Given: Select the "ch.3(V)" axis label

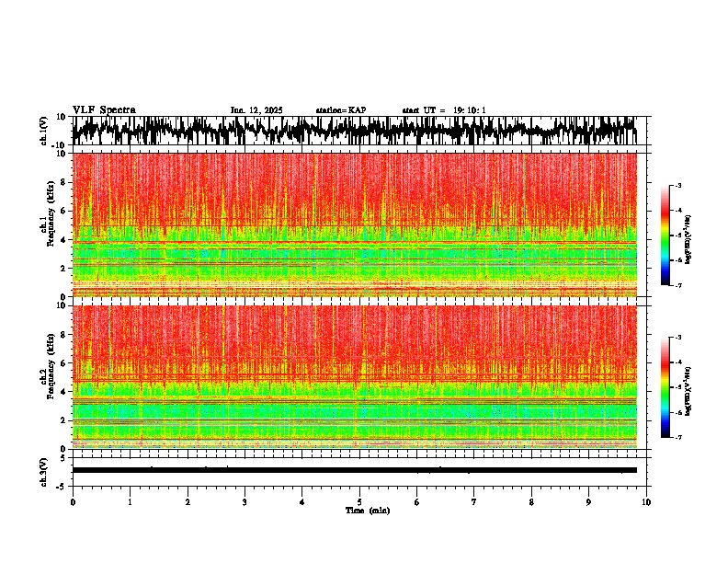Looking at the screenshot, I should [44, 472].
